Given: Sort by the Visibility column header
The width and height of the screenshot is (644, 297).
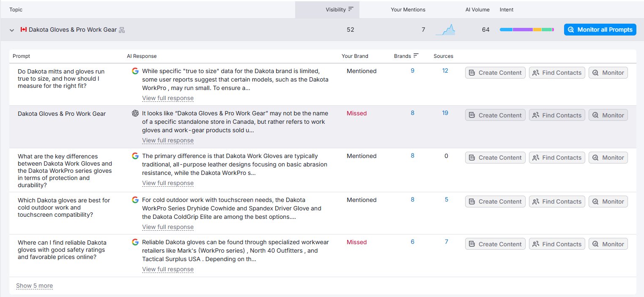Looking at the screenshot, I should tap(327, 9).
